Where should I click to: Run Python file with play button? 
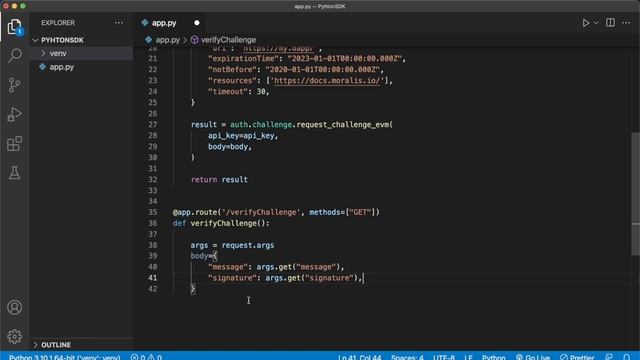586,23
